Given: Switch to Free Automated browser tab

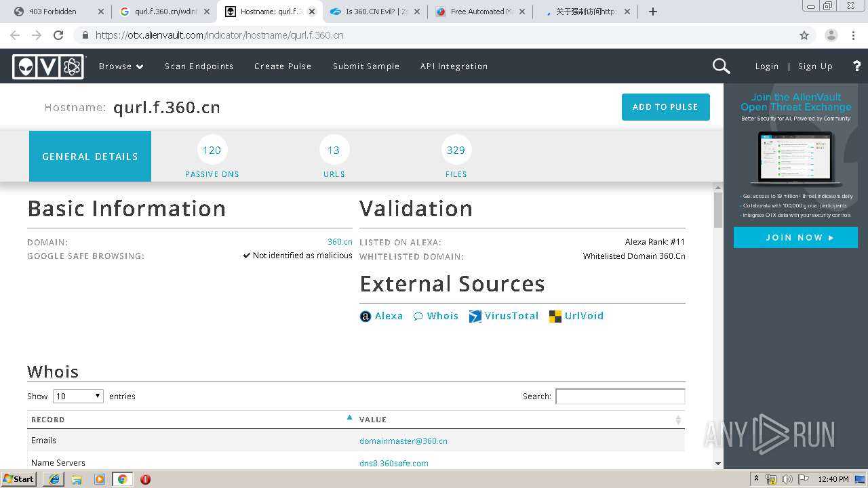Looking at the screenshot, I should pos(480,12).
